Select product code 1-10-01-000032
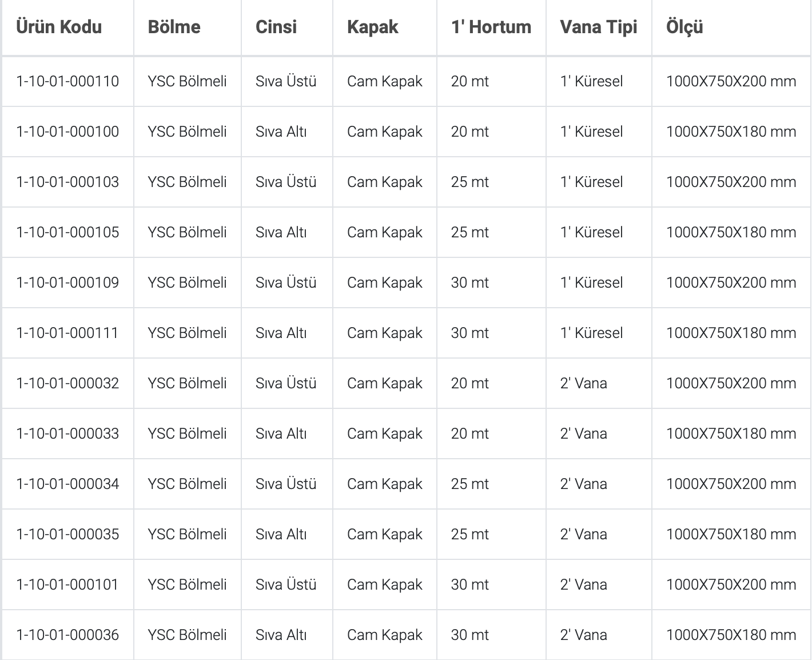 coord(67,383)
